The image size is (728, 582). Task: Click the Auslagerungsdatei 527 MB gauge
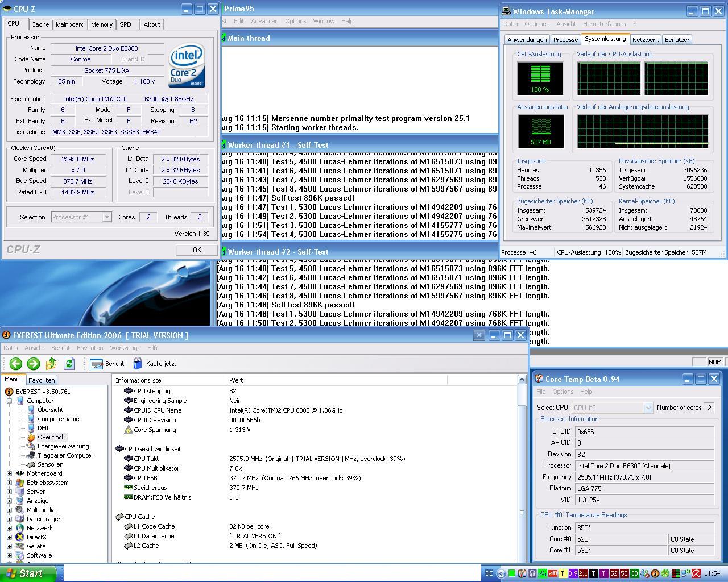pyautogui.click(x=540, y=131)
